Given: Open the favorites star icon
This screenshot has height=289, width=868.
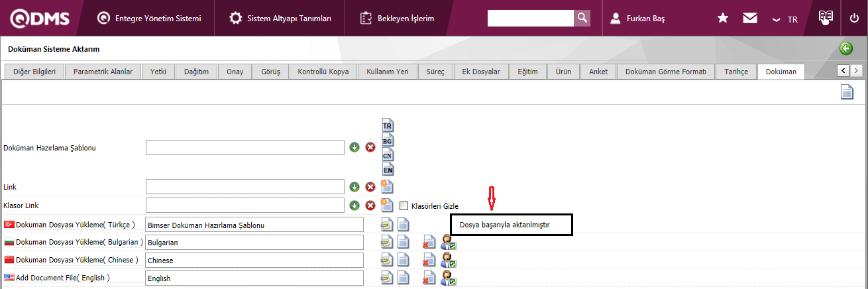Looking at the screenshot, I should [723, 18].
